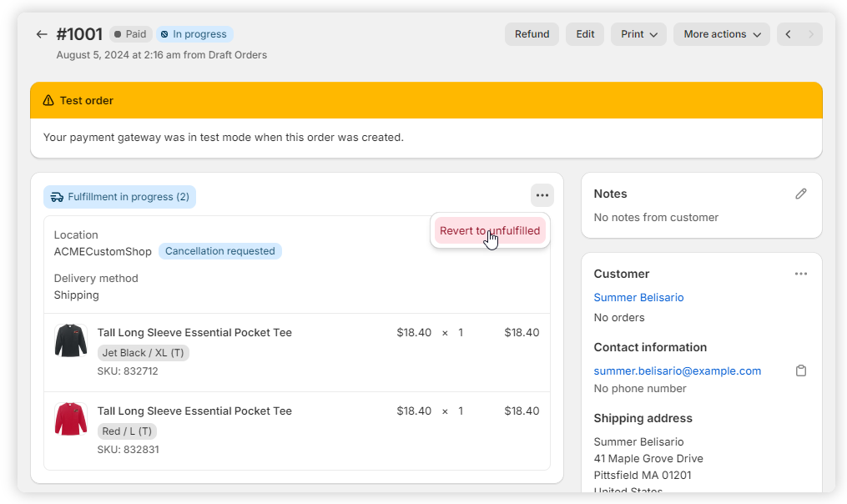The height and width of the screenshot is (504, 847).
Task: Click the Refund button
Action: (532, 34)
